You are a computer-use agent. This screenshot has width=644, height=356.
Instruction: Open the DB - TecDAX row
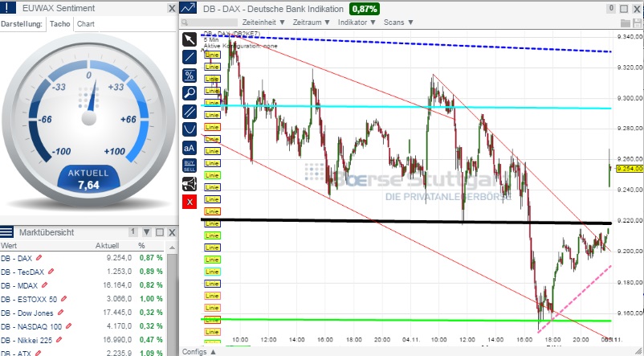(x=82, y=272)
